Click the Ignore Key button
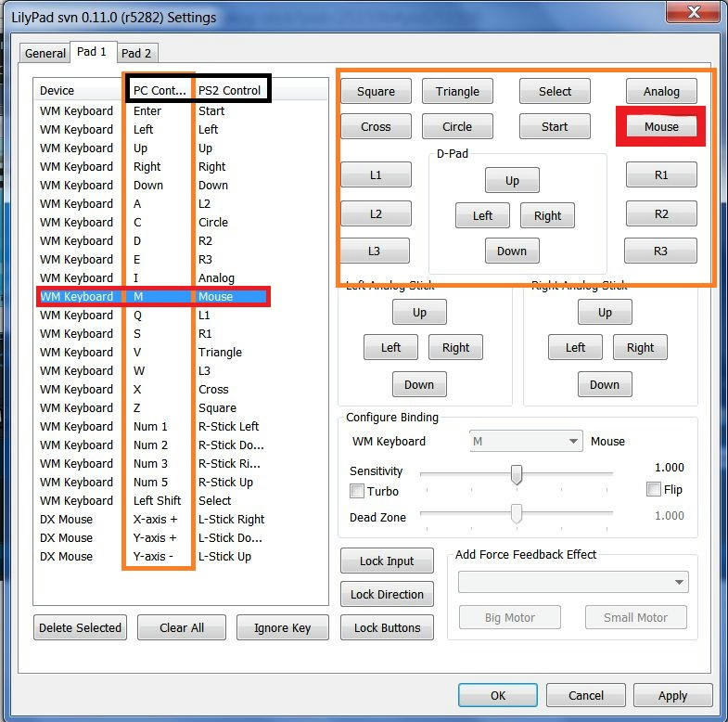The image size is (728, 722). coord(282,627)
